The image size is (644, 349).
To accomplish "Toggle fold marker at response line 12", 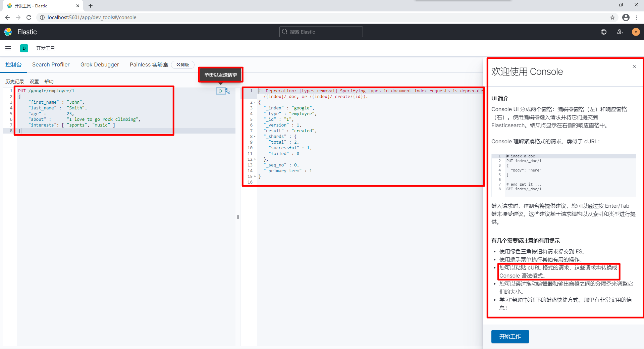I will [255, 159].
